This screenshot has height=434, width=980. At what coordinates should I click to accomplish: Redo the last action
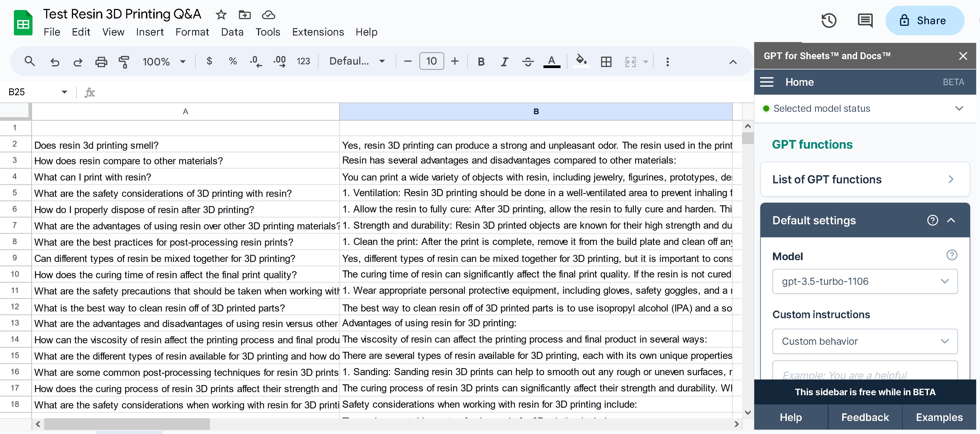78,62
